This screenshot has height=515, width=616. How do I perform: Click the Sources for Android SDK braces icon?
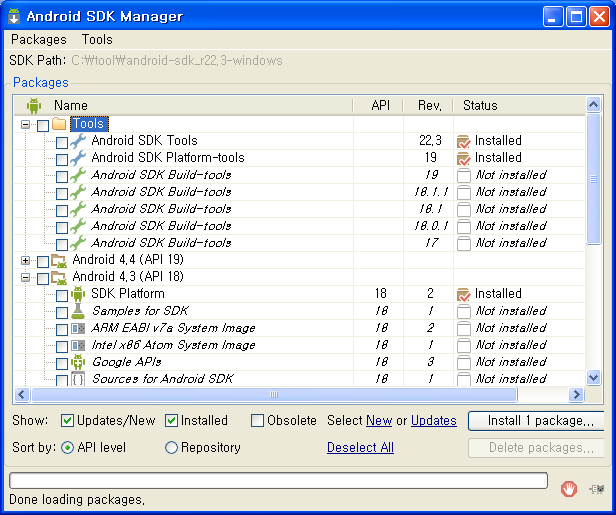[x=78, y=379]
